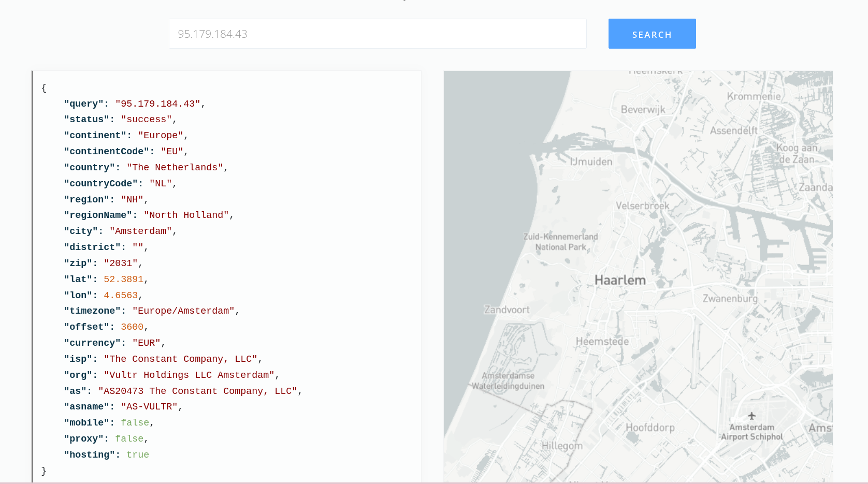Click the Haarlem city label on map
This screenshot has width=868, height=484.
tap(620, 281)
